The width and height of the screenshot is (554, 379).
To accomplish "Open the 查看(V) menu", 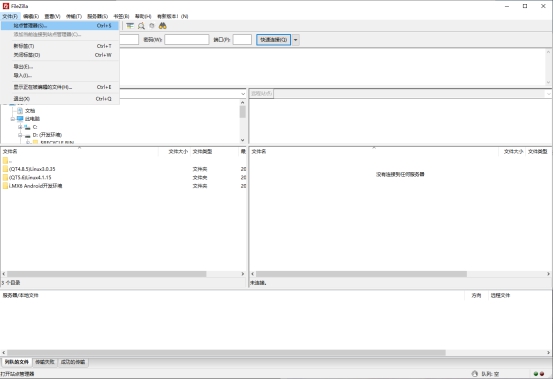I will coord(52,16).
